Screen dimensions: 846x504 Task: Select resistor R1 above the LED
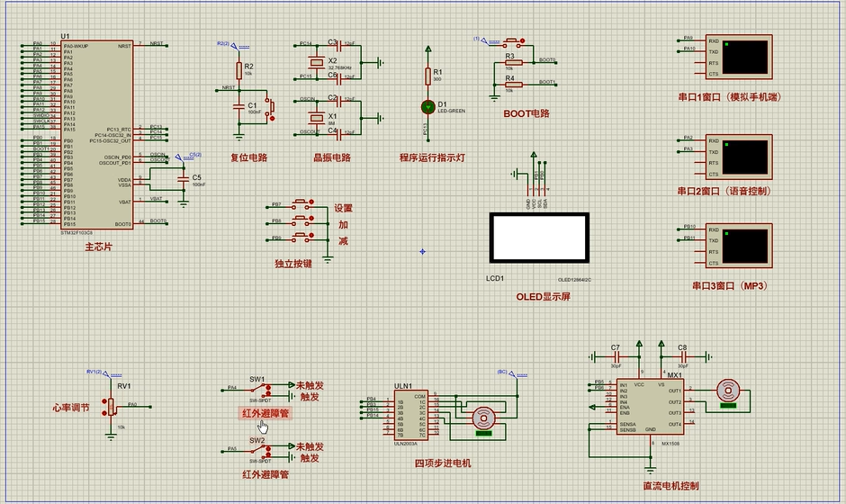tap(427, 78)
